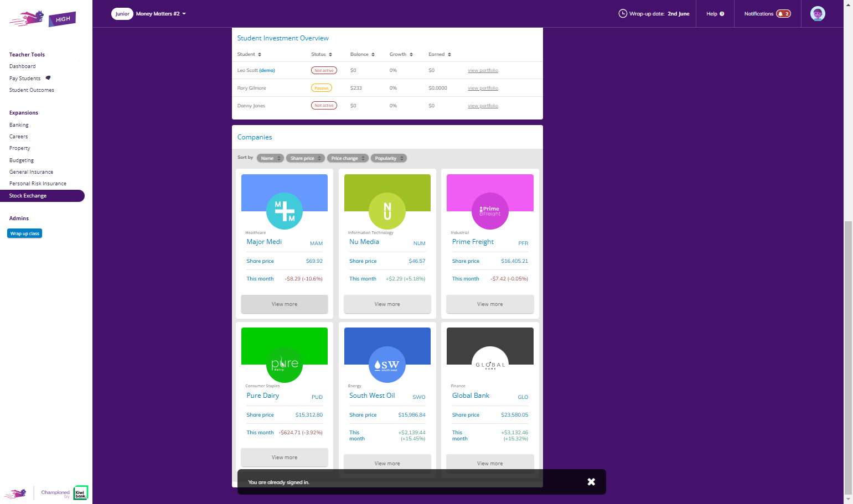Sort student table by Status column

322,54
